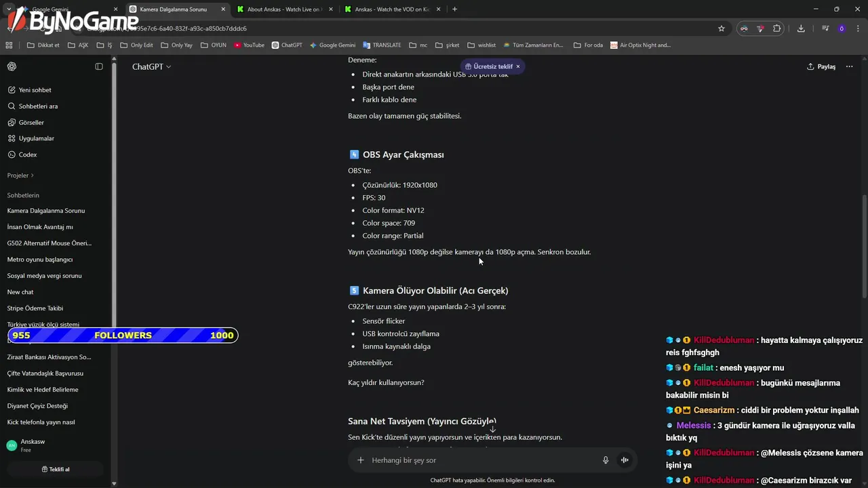Open the three-dot conversation options menu

850,66
